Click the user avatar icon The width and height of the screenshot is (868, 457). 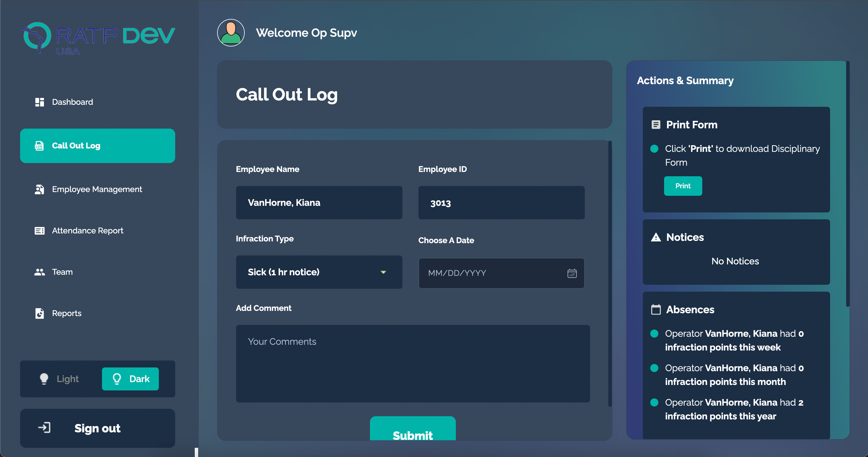point(231,33)
